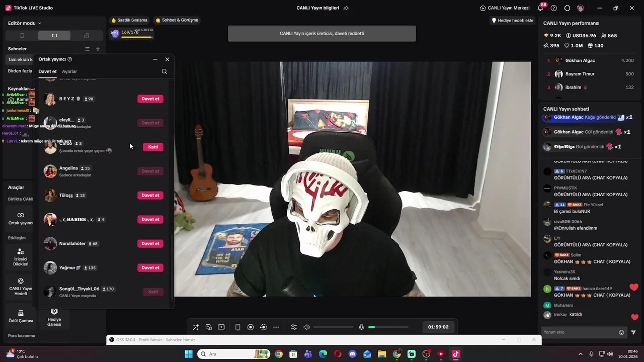Search co-hosts with magnifier icon
Image resolution: width=644 pixels, height=362 pixels.
164,71
